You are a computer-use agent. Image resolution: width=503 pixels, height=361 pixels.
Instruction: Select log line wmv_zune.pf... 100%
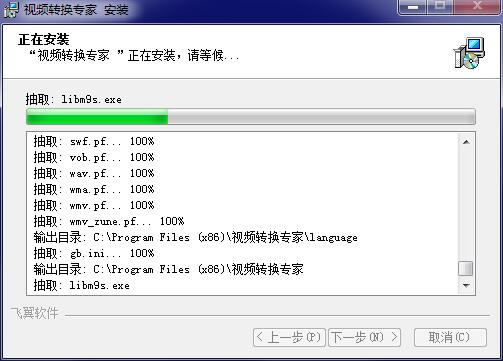(109, 221)
